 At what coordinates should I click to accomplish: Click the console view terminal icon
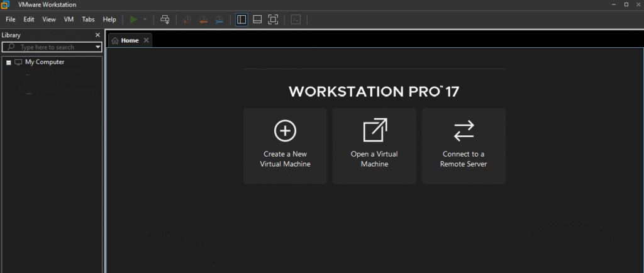pos(296,19)
